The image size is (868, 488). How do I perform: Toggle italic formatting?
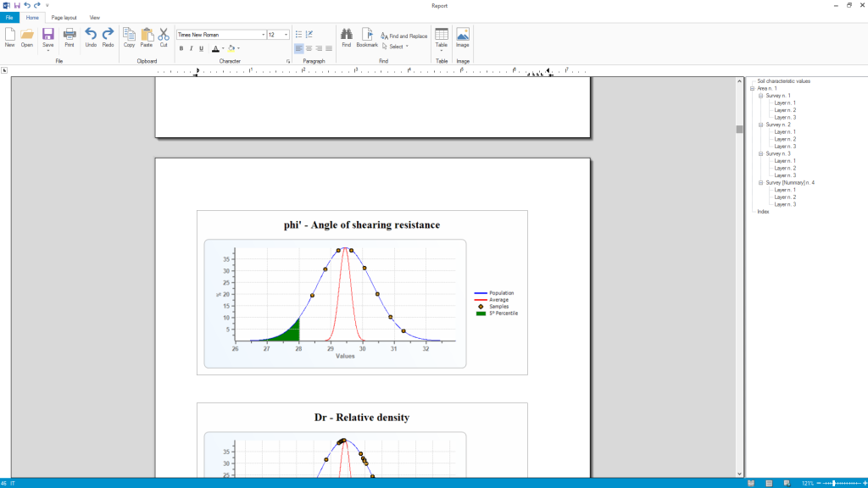click(191, 48)
